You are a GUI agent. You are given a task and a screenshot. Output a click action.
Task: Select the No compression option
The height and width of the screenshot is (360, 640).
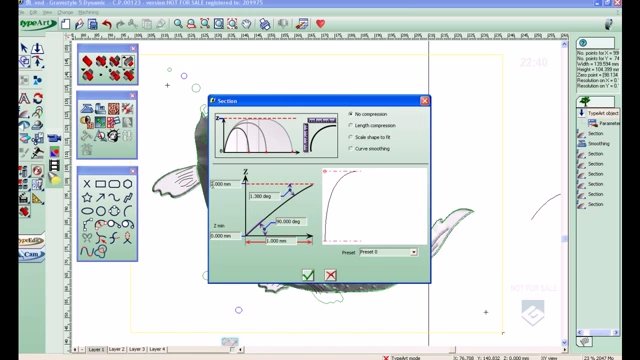click(x=368, y=114)
